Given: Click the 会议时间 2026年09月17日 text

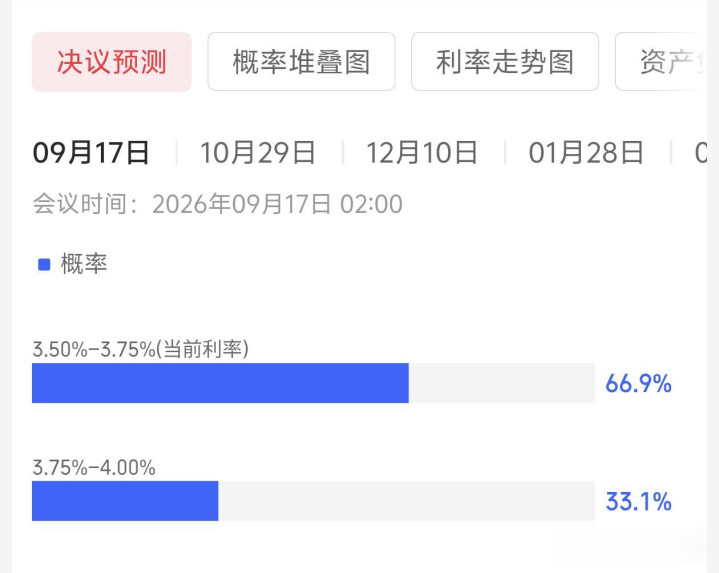Looking at the screenshot, I should [218, 204].
